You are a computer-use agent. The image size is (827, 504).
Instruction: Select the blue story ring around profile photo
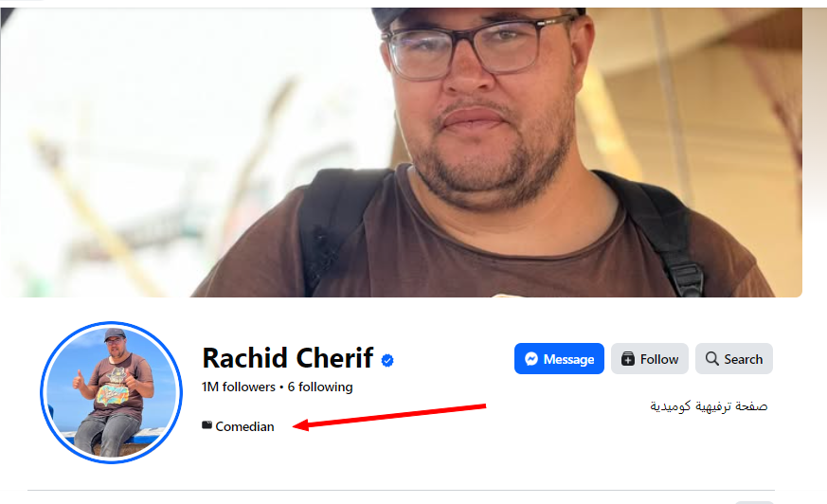point(111,393)
